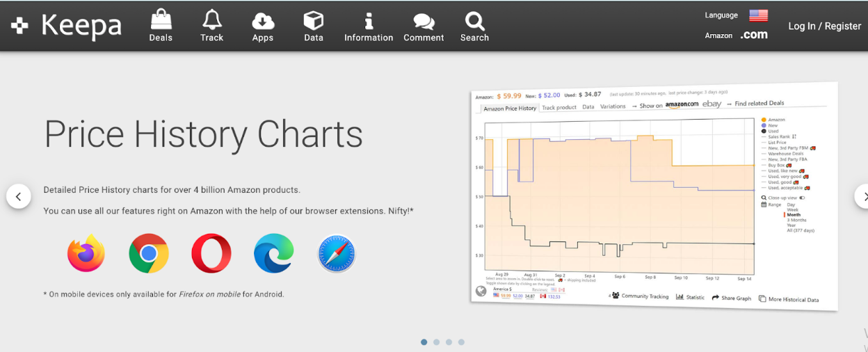Click the Opera browser extension icon
This screenshot has height=352, width=868.
coord(211,253)
